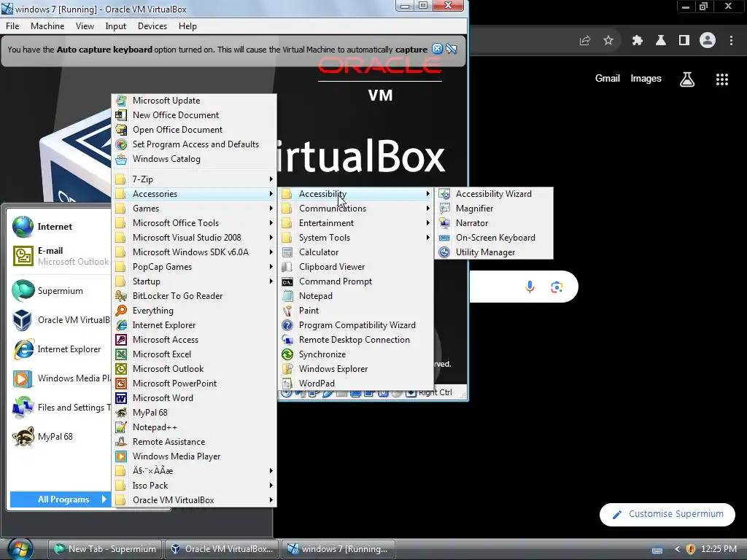Launch BitLocker To Go Reader
The height and width of the screenshot is (560, 747).
pos(194,296)
